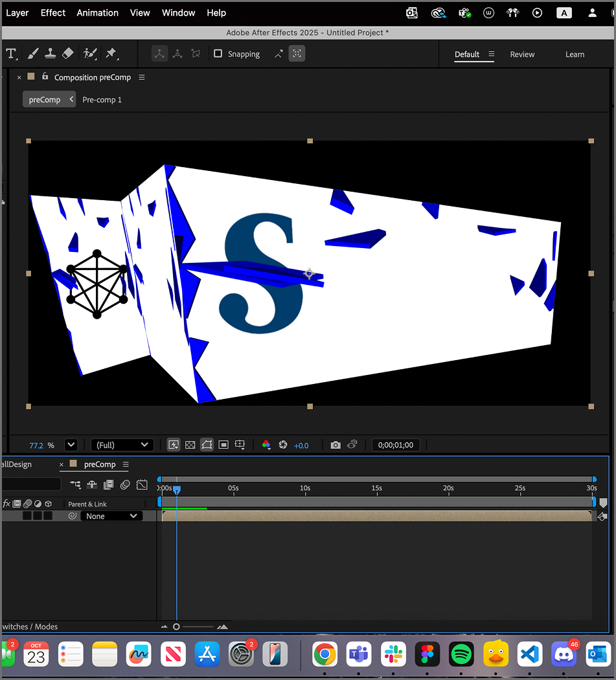
Task: Select the Roto Brush tool
Action: click(x=89, y=54)
